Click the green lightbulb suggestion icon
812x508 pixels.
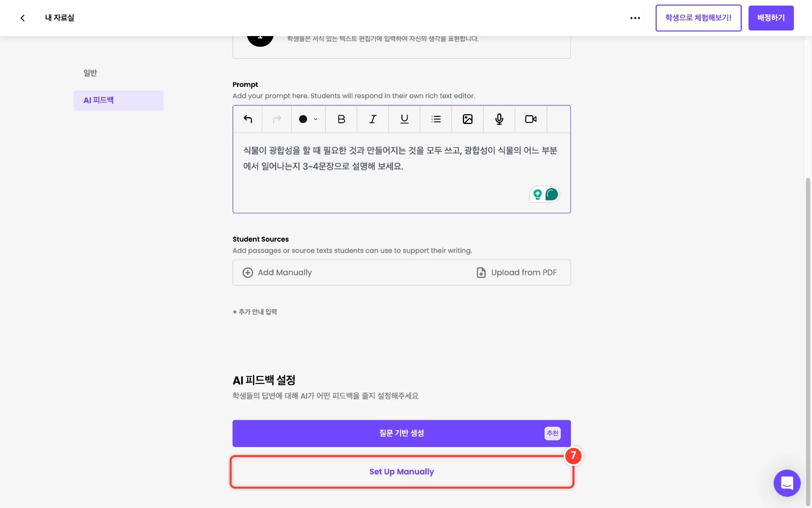[x=537, y=194]
